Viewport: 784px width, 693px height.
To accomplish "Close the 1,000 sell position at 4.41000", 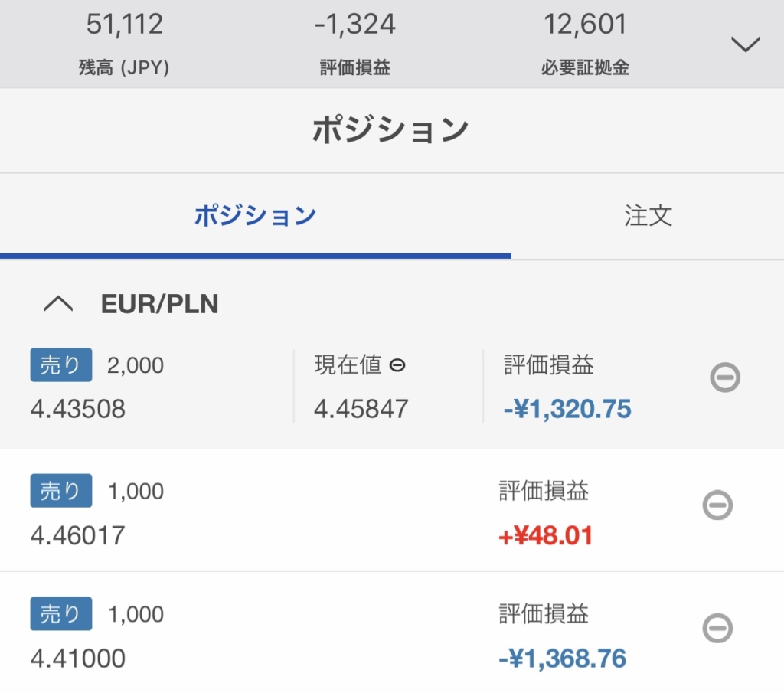I will 717,627.
